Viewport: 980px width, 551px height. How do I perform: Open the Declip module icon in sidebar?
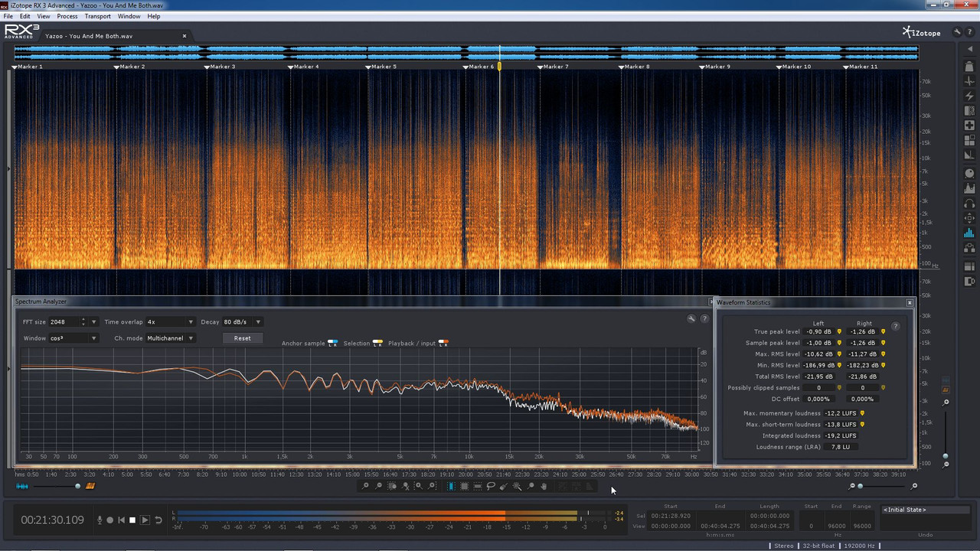click(969, 67)
